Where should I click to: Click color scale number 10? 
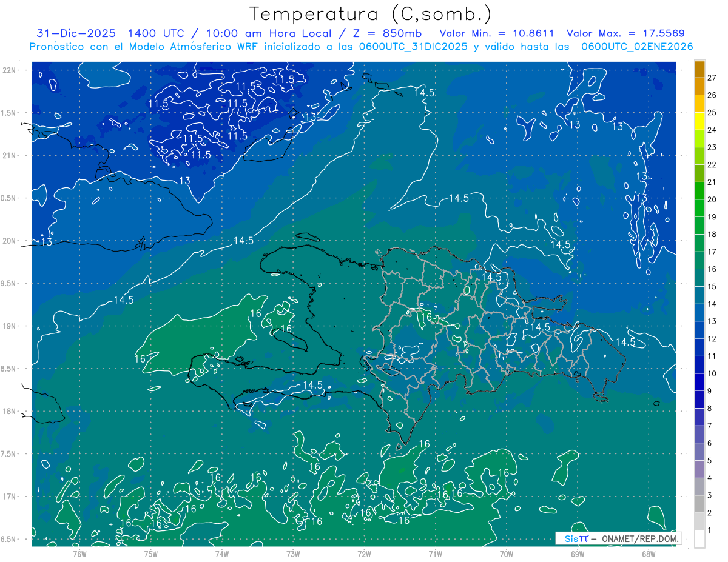click(x=712, y=373)
